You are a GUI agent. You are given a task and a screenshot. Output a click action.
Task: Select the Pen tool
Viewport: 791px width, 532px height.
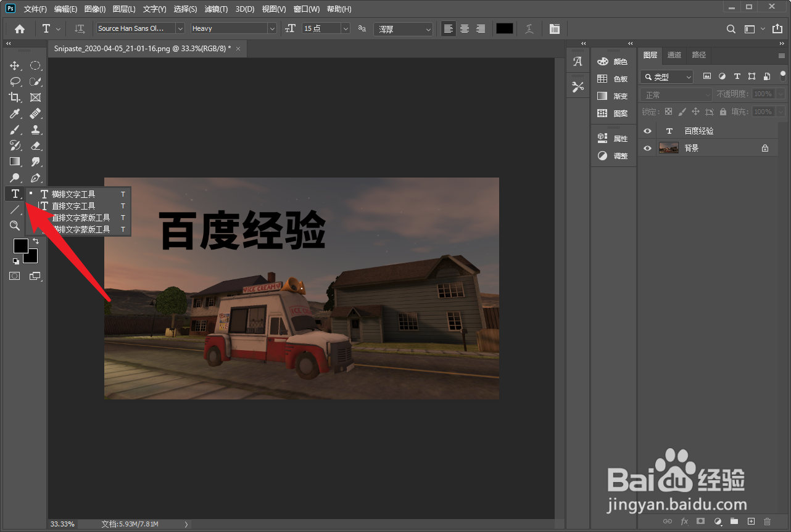(36, 178)
